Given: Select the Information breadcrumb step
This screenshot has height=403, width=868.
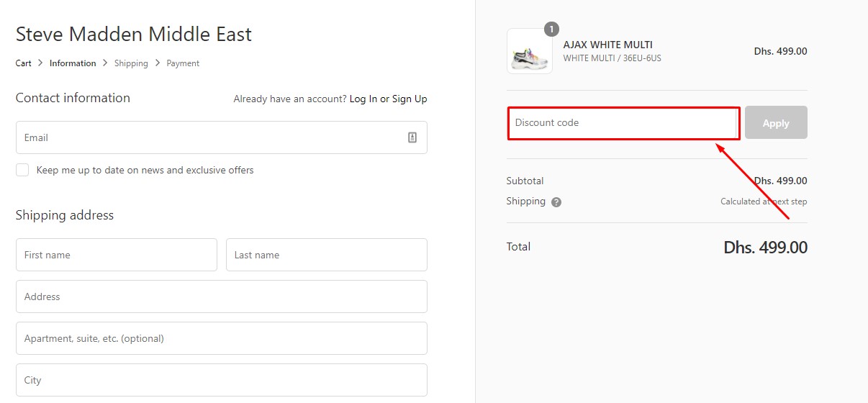Looking at the screenshot, I should point(73,63).
